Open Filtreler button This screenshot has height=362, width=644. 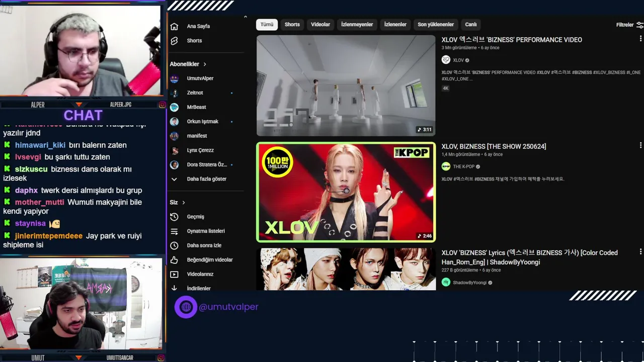(x=629, y=25)
